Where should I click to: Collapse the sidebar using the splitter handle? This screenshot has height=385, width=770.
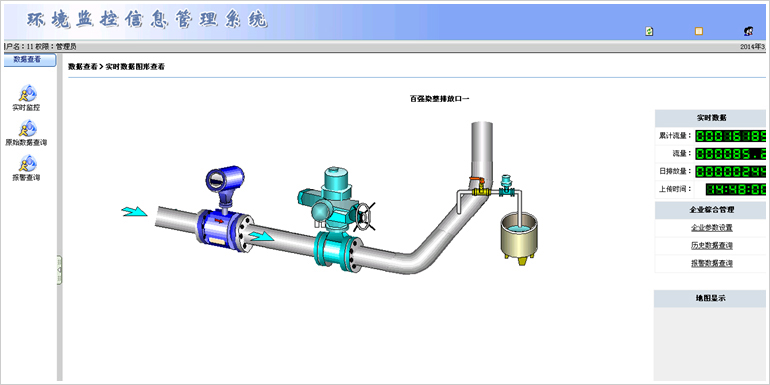click(59, 270)
